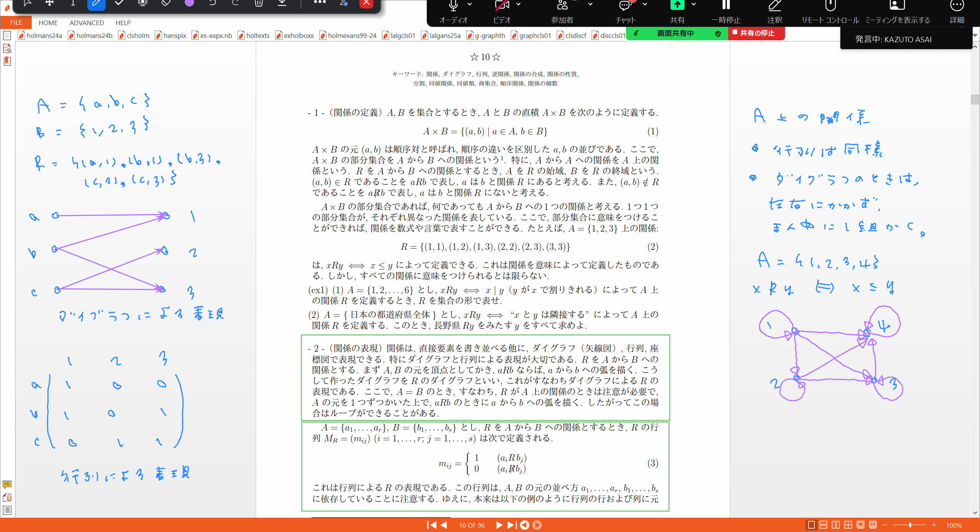Open the Zoom more (詳細) menu
Screen dimensions: 980x532
[957, 11]
